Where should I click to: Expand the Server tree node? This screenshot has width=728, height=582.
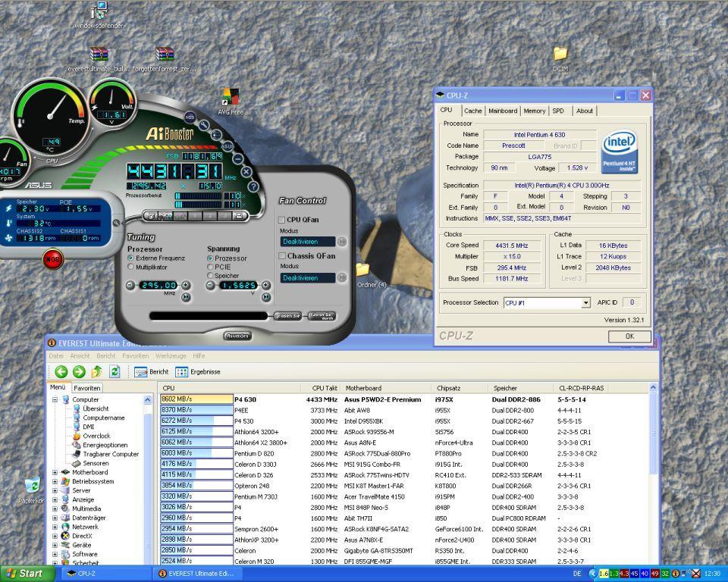[55, 490]
